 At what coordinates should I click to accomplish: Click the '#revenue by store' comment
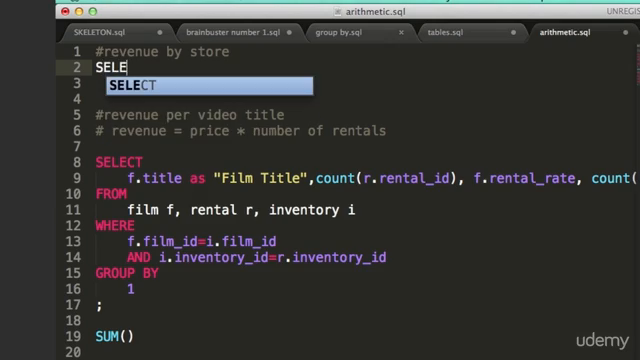(x=162, y=52)
